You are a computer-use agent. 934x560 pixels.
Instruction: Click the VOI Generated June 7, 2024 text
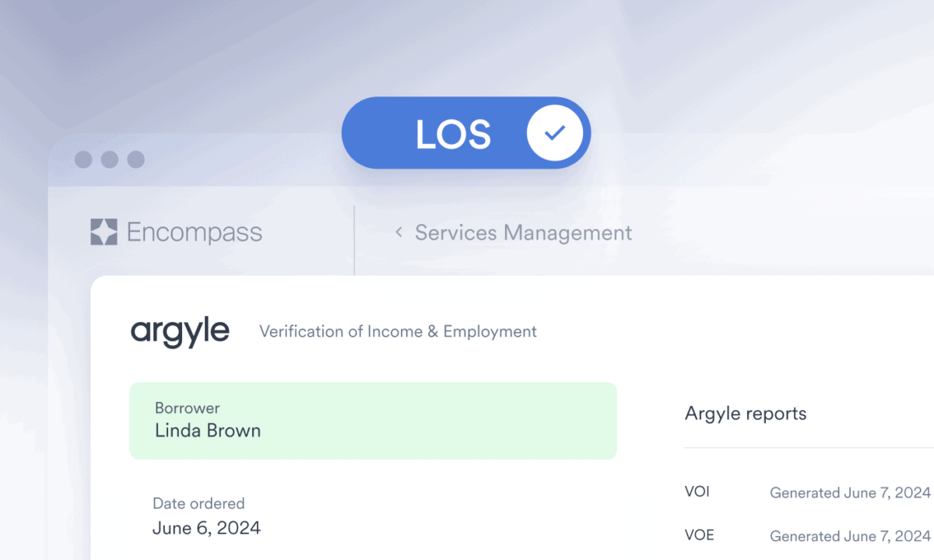[x=850, y=492]
